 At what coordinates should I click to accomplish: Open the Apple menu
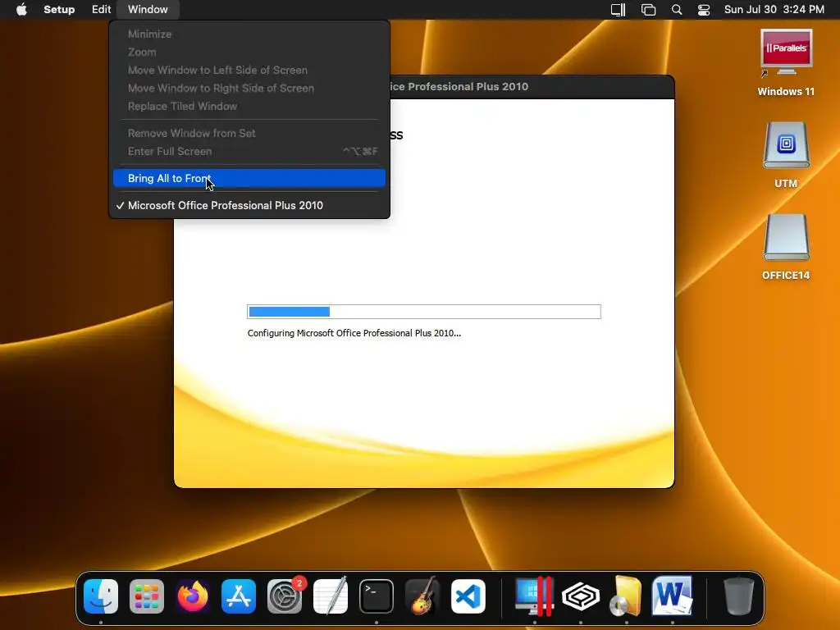21,9
